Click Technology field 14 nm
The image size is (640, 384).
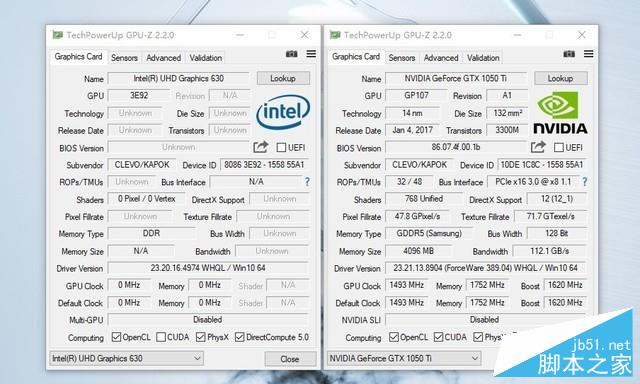[x=412, y=113]
